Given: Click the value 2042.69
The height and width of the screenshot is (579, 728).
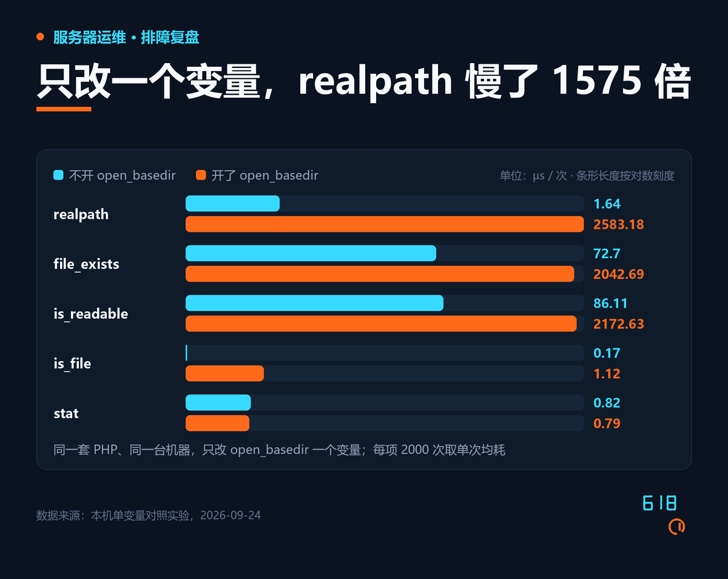Looking at the screenshot, I should click(619, 274).
